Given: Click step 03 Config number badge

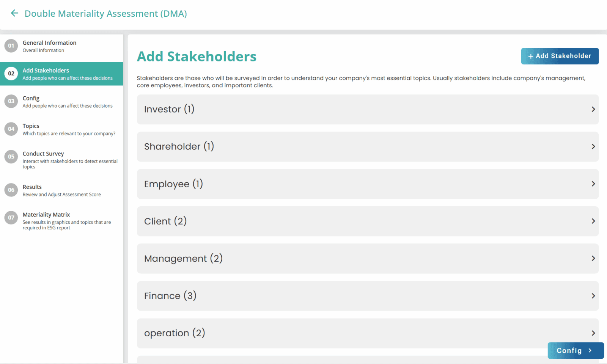Looking at the screenshot, I should pos(11,101).
